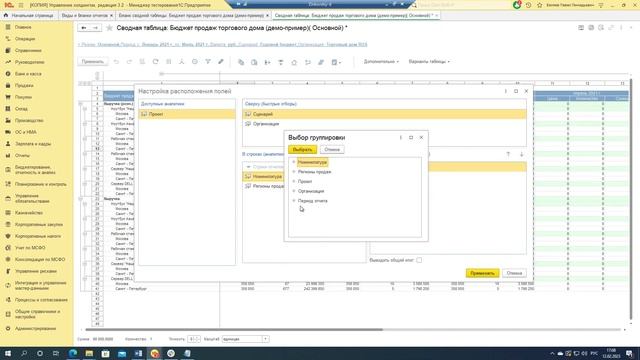Expand Период отчета in grouping tree

click(x=293, y=200)
